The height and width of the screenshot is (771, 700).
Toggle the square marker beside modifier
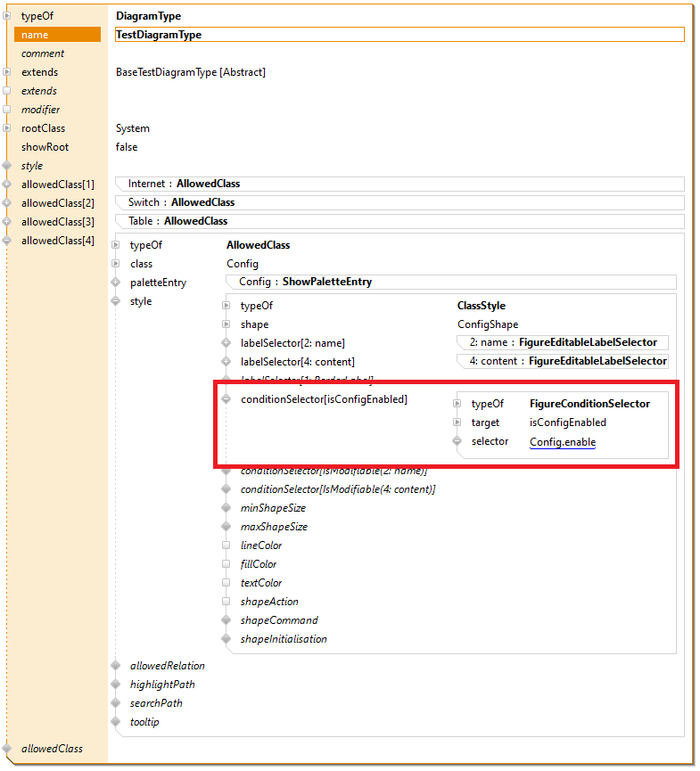coord(7,110)
